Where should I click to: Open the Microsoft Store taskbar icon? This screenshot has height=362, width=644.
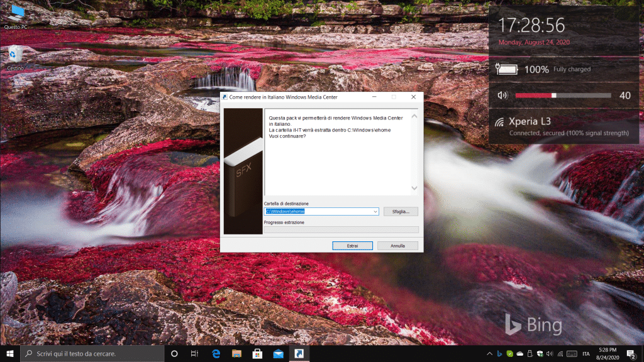point(257,354)
